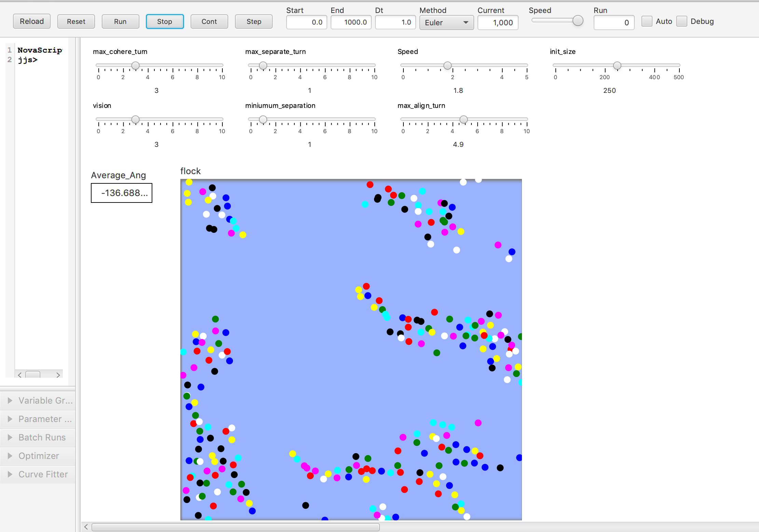759x532 pixels.
Task: Click the vision slider handle
Action: (136, 120)
